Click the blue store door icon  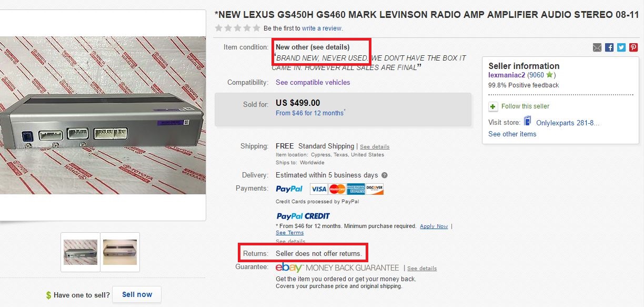[528, 122]
